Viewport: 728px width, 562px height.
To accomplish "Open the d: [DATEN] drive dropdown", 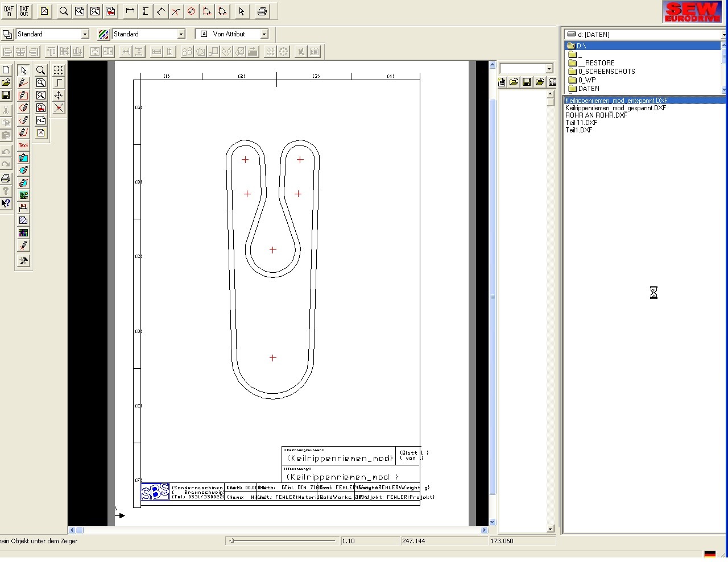I will pos(723,35).
